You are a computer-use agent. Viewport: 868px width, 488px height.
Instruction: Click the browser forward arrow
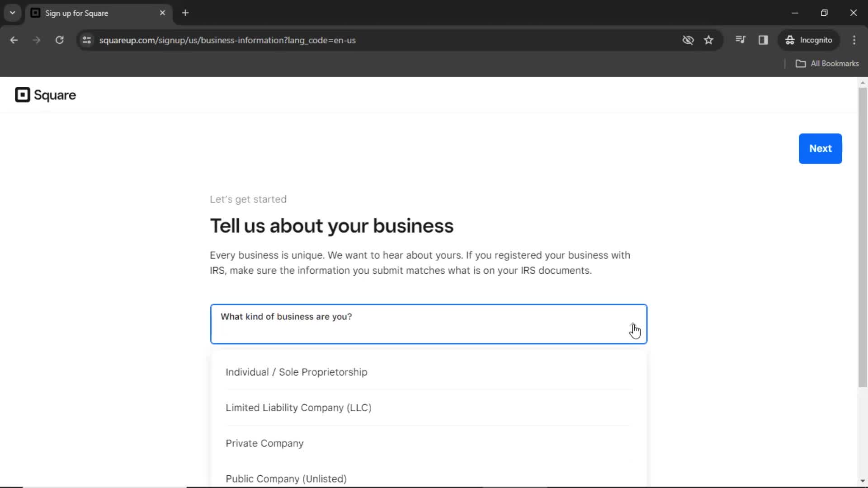click(x=37, y=40)
